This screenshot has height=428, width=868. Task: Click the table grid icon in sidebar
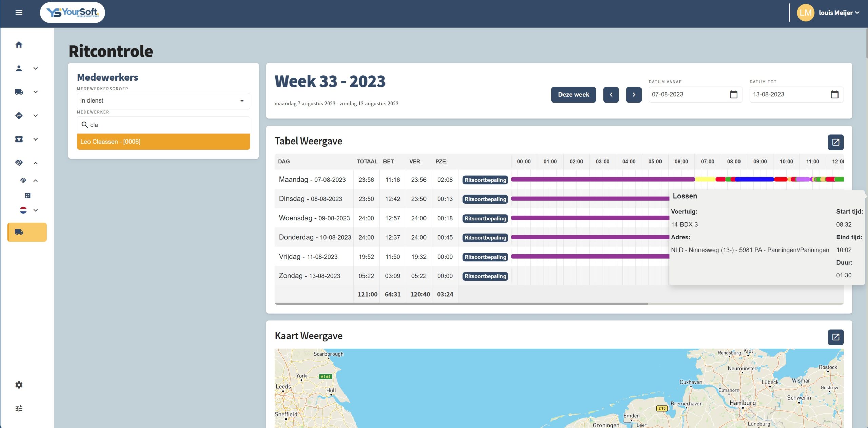(28, 196)
